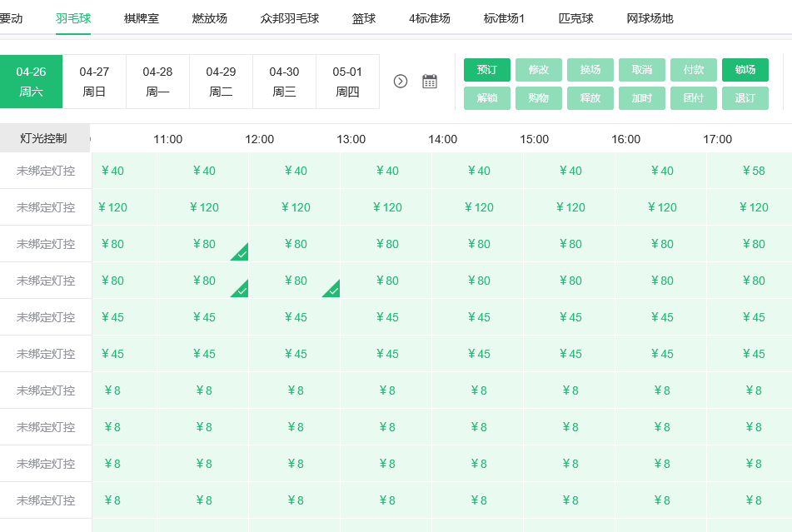The width and height of the screenshot is (792, 532).
Task: Select the 标准场1 tab
Action: point(504,18)
